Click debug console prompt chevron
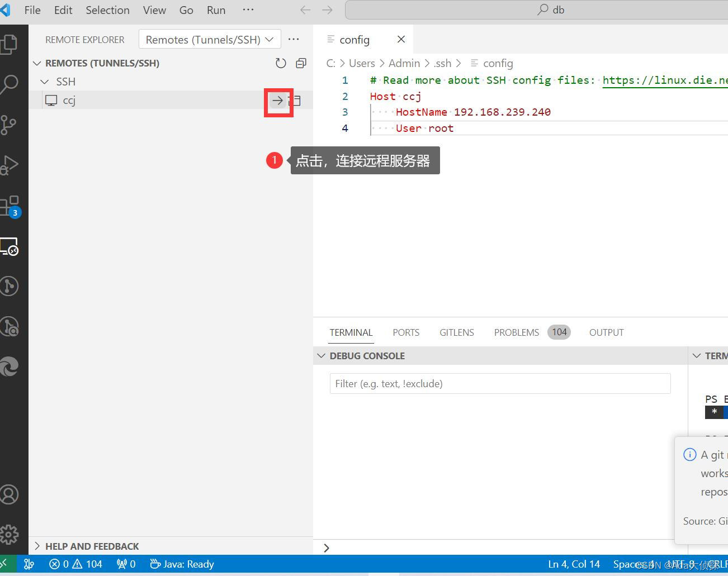Screen dimensions: 728x576 [x=327, y=548]
